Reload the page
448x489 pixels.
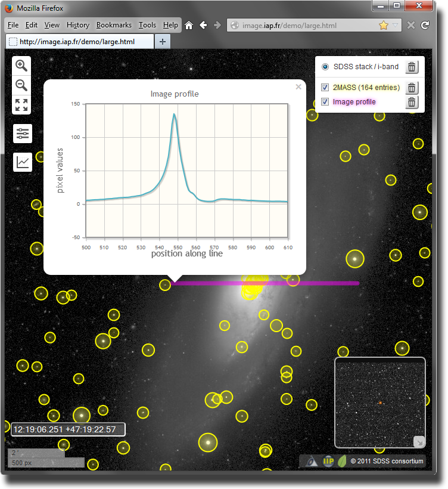click(x=425, y=25)
